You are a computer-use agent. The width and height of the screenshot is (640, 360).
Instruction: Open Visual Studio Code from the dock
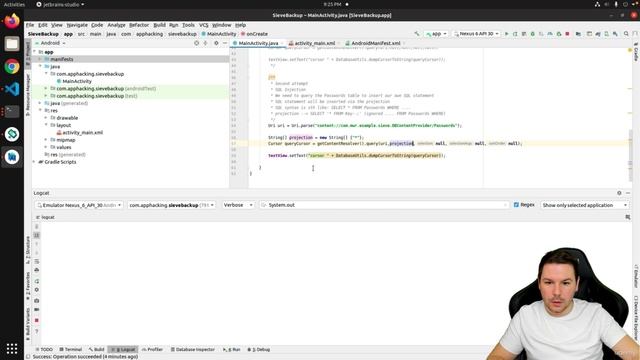12,89
